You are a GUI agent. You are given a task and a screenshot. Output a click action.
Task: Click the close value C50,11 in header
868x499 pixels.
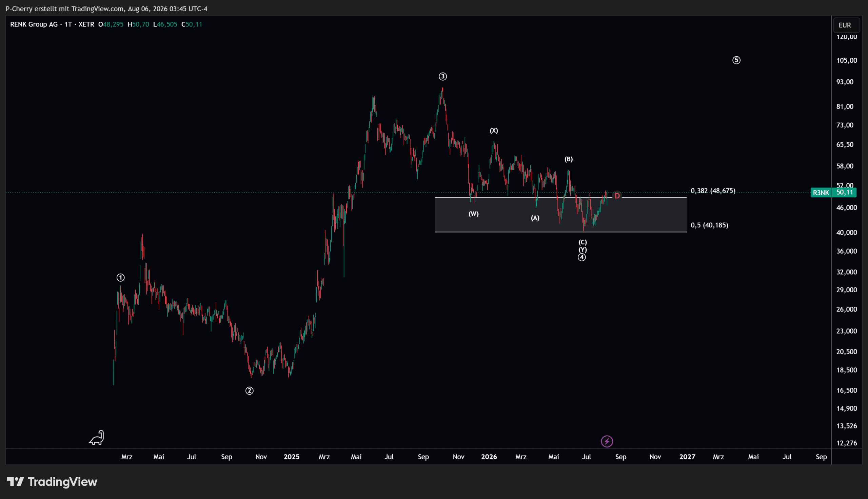[x=192, y=24]
